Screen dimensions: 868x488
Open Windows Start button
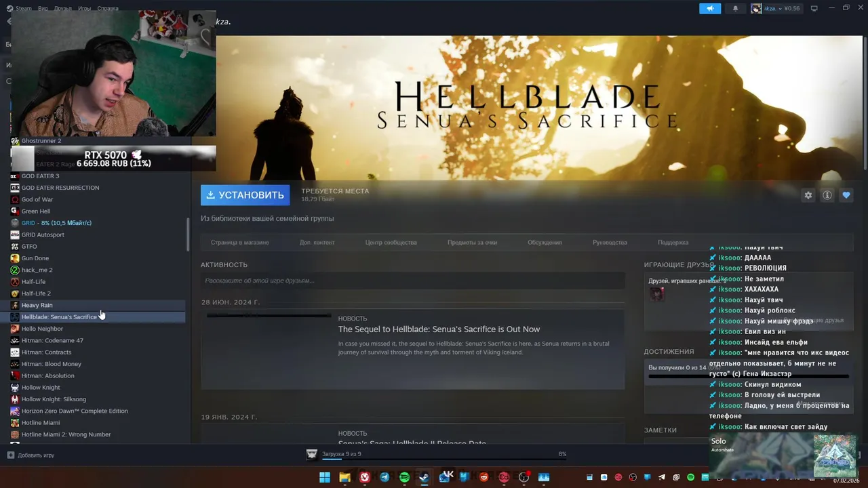[x=325, y=477]
